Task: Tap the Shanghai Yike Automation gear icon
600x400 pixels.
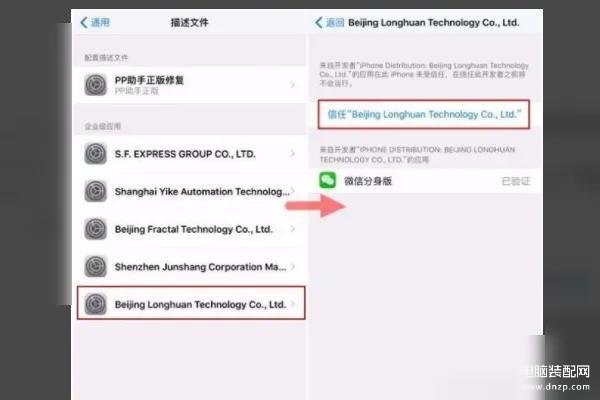Action: click(96, 191)
